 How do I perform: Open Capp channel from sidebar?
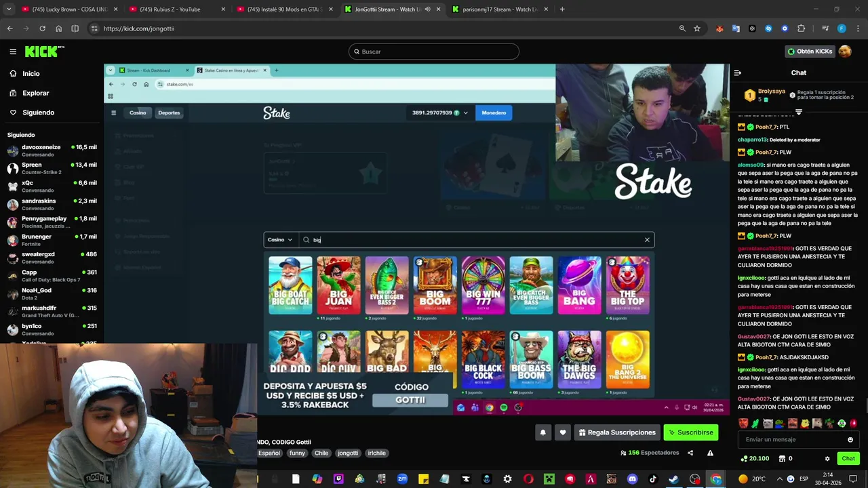(52, 276)
